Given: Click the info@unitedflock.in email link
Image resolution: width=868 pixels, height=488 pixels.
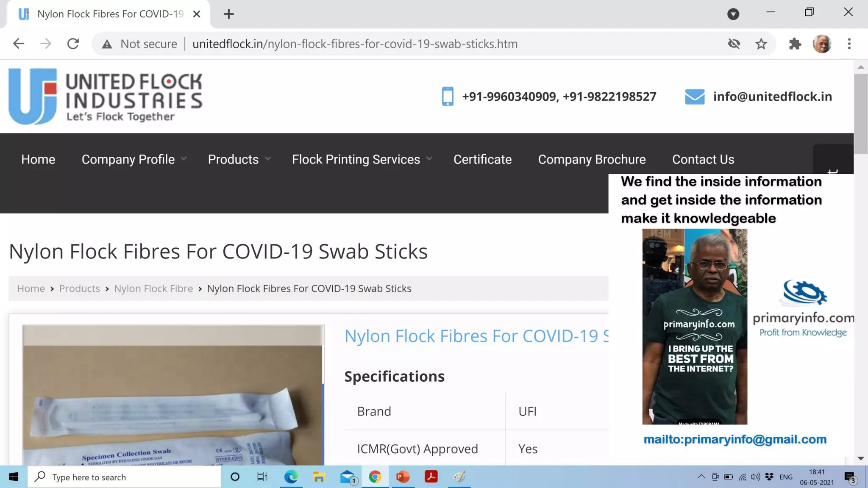Looking at the screenshot, I should tap(772, 97).
